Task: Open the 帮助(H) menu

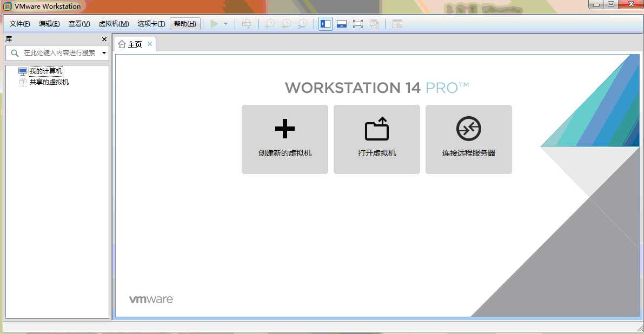Action: pos(185,24)
